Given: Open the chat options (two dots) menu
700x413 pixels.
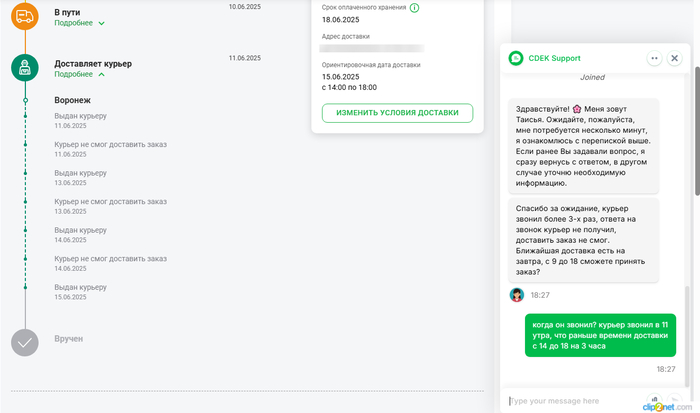Looking at the screenshot, I should 654,58.
